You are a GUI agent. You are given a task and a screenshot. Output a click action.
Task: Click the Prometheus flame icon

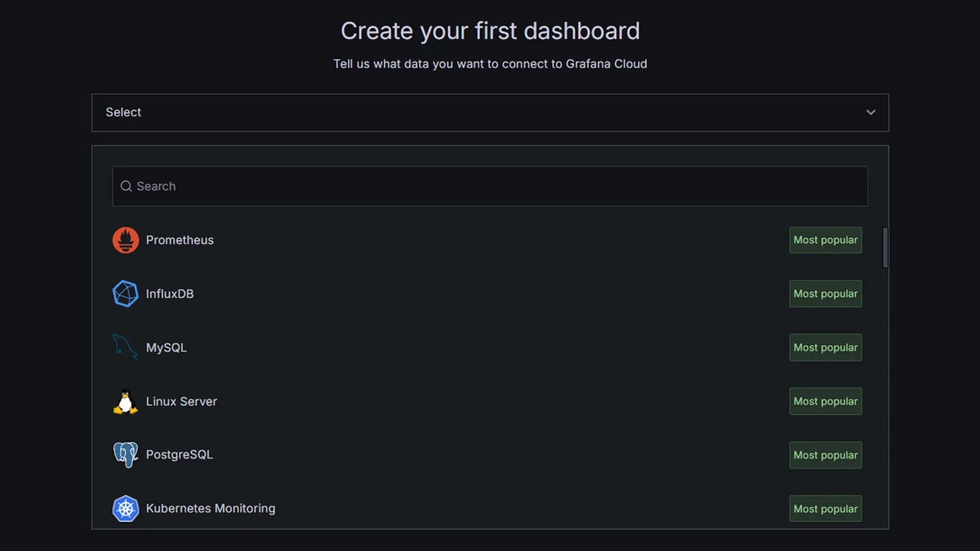pyautogui.click(x=125, y=241)
